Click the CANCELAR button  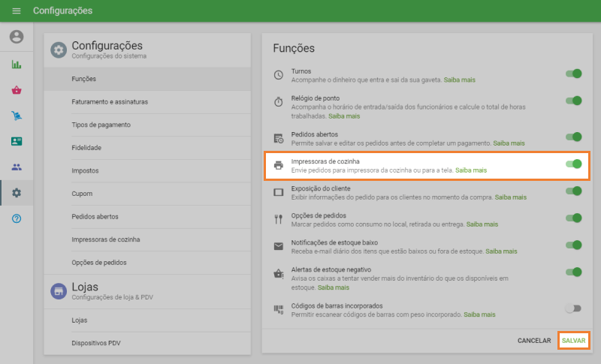coord(534,341)
